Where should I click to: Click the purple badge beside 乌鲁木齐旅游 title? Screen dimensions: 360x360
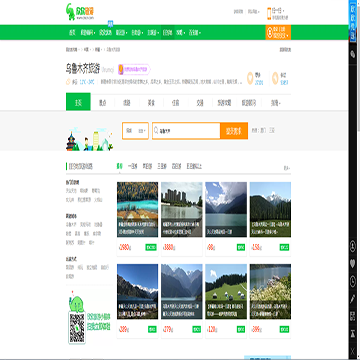pyautogui.click(x=134, y=70)
